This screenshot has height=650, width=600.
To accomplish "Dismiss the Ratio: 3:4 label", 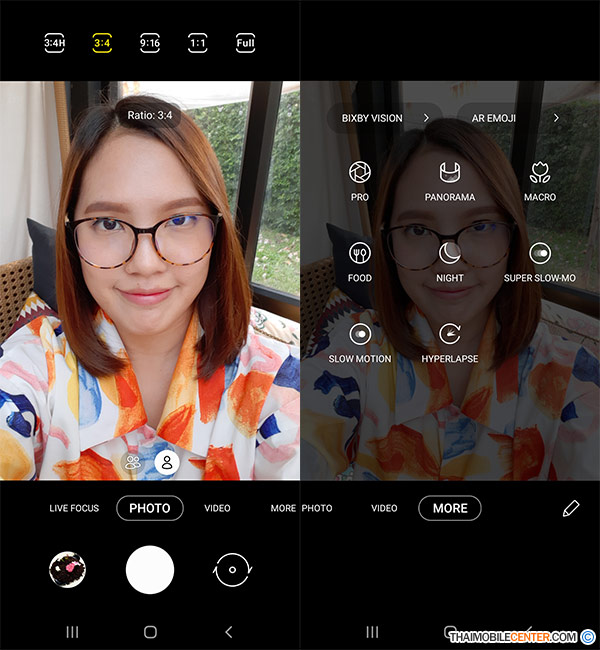I will point(150,115).
